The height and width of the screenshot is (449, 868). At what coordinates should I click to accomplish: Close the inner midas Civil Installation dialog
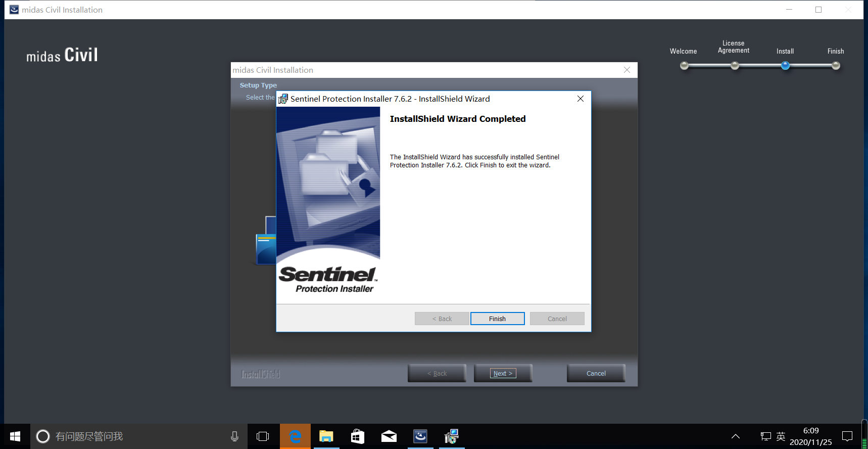point(627,70)
